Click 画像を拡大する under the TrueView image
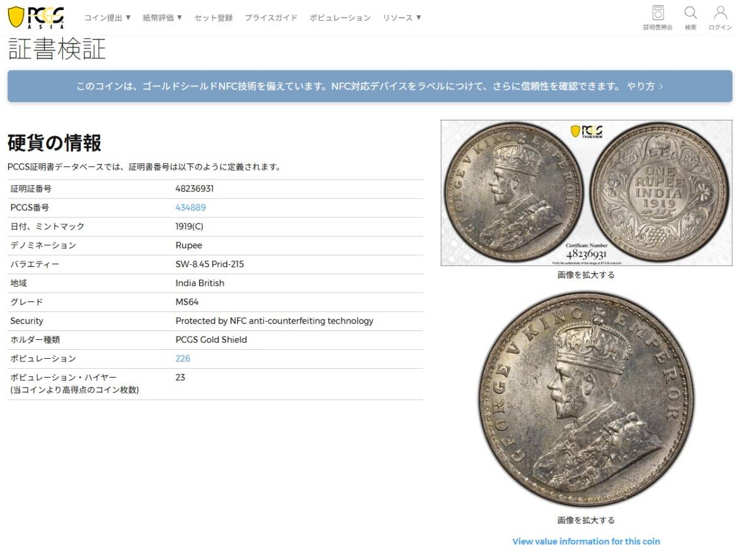756x551 pixels. click(x=586, y=275)
